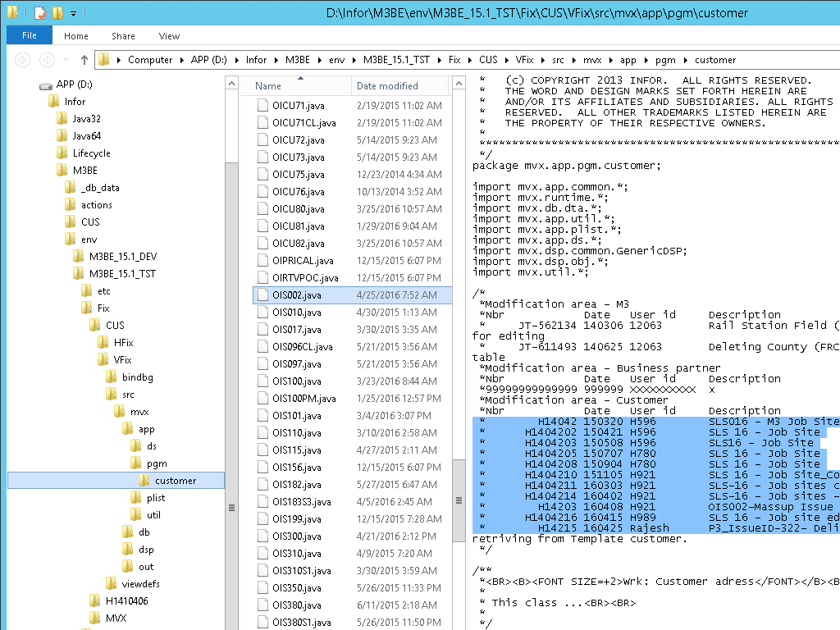
Task: Open the Recent locations dropdown arrow
Action: 66,60
